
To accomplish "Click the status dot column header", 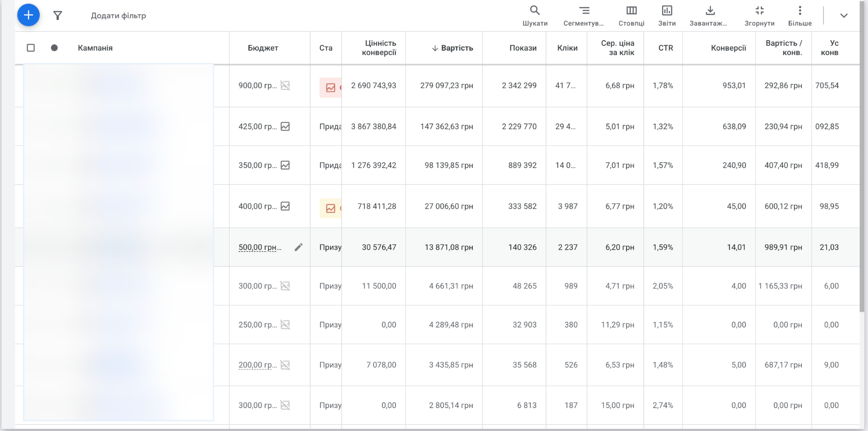I will pos(54,48).
